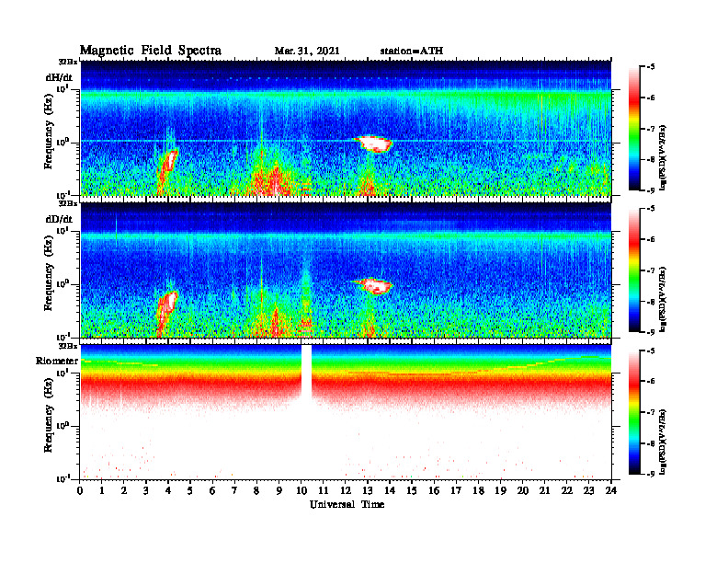Click the dH/dt panel color scale bar
The width and height of the screenshot is (728, 563).
pos(634,129)
